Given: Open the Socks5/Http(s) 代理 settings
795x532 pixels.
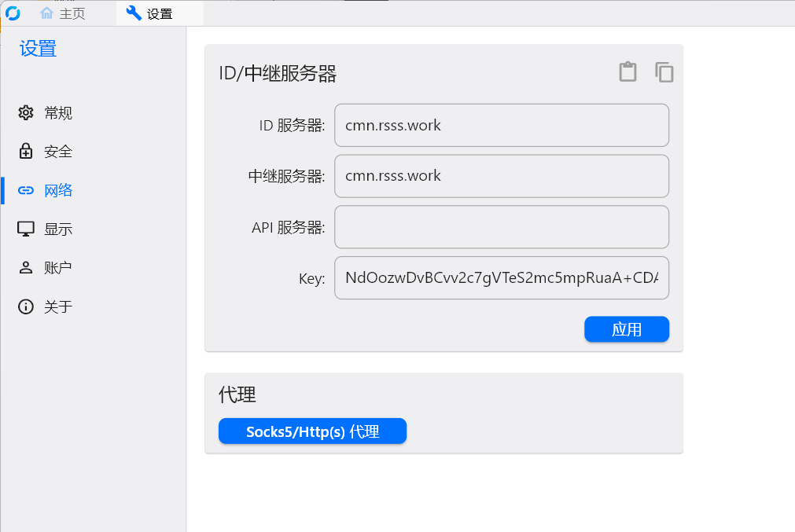Looking at the screenshot, I should click(x=312, y=431).
